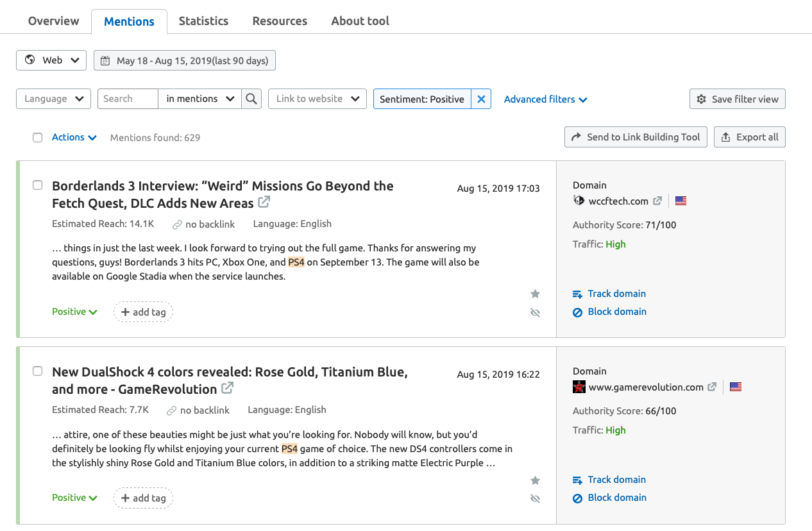812x531 pixels.
Task: Click the wccftech.com domain name
Action: click(618, 201)
